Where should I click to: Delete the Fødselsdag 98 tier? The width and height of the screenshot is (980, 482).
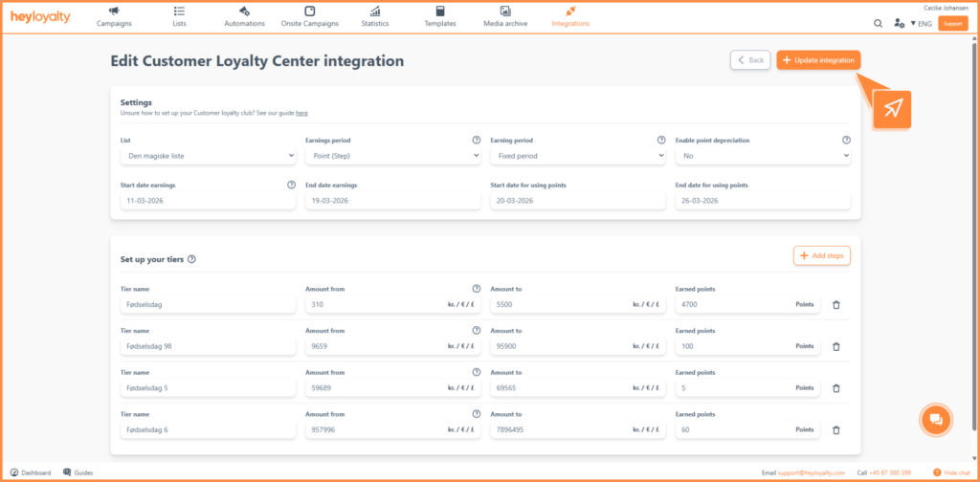tap(836, 346)
